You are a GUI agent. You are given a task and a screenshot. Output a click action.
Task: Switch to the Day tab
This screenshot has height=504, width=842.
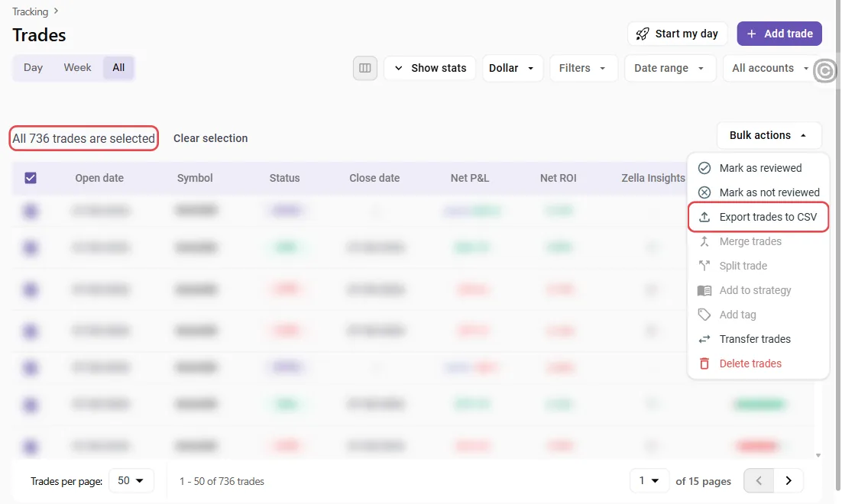pos(34,68)
